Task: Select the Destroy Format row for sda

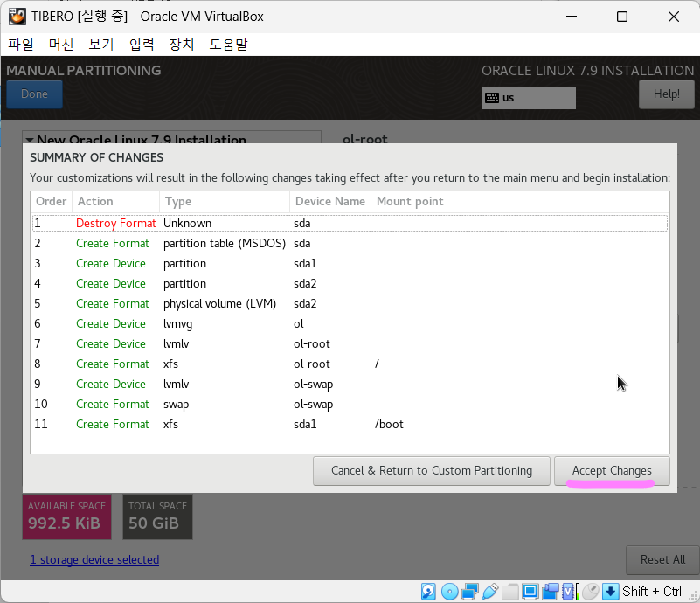Action: coord(350,223)
